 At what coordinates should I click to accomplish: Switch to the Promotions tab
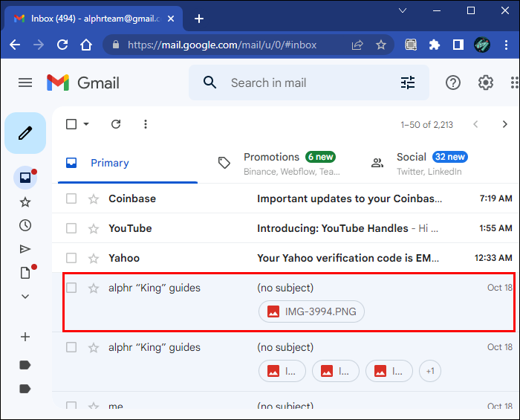279,164
